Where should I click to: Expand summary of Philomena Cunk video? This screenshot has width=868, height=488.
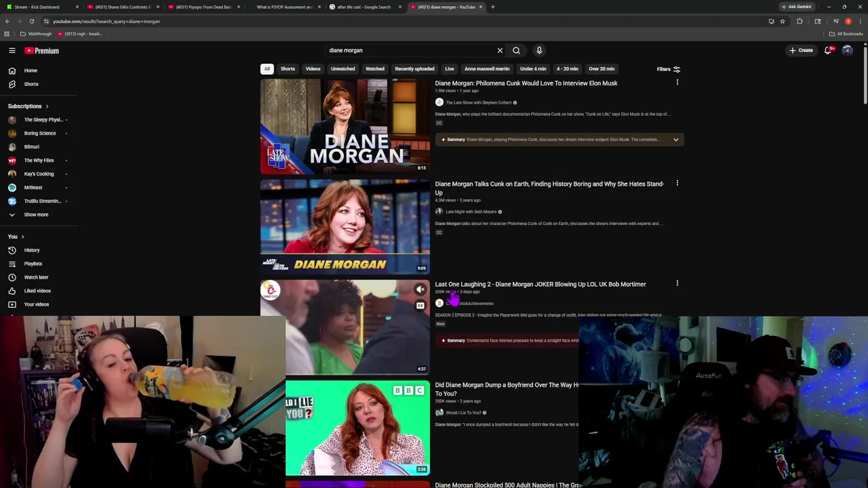pos(675,140)
